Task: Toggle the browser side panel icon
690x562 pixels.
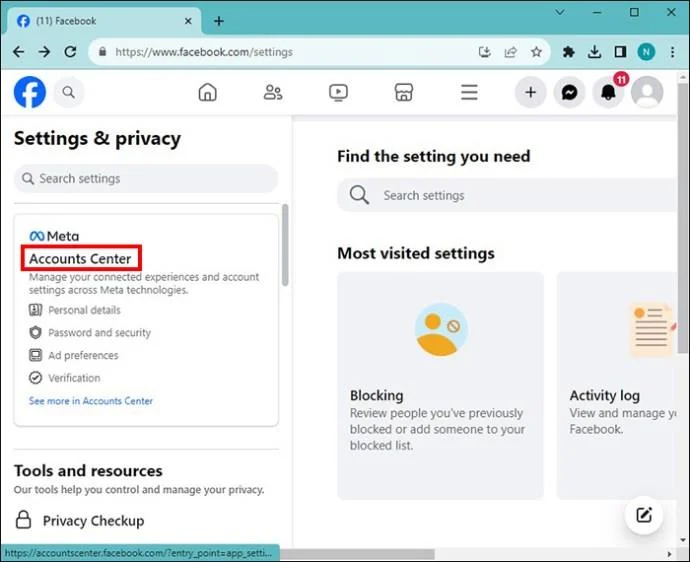Action: click(x=620, y=52)
